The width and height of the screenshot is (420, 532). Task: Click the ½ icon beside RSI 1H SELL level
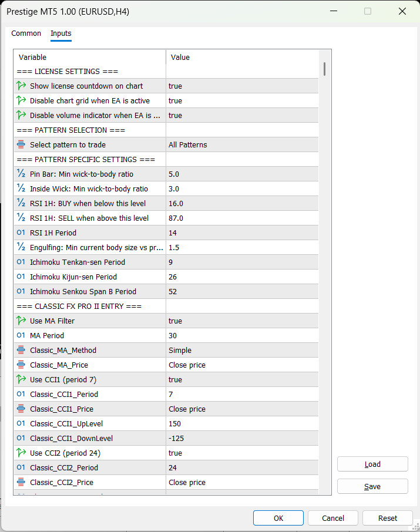[x=21, y=218]
